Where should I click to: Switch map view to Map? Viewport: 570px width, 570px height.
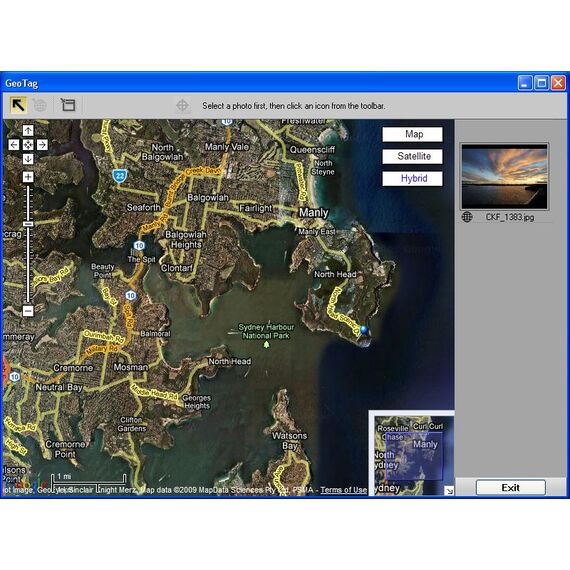tap(413, 134)
